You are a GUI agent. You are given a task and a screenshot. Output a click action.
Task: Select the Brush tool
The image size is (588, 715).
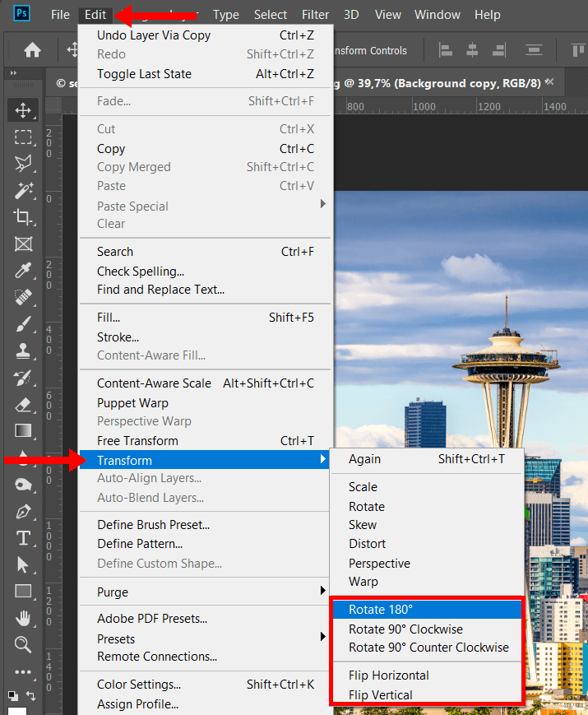click(23, 324)
